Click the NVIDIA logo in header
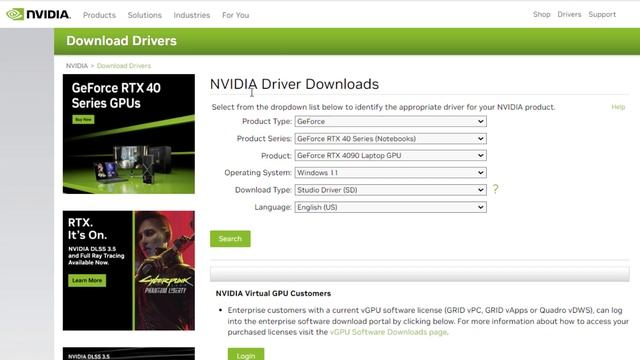640x360 pixels. point(38,14)
